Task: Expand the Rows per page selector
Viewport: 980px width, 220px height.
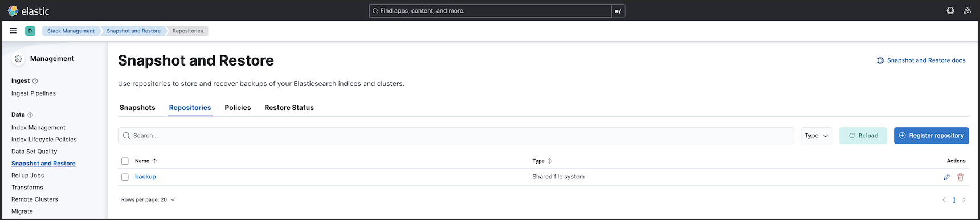Action: click(148, 200)
